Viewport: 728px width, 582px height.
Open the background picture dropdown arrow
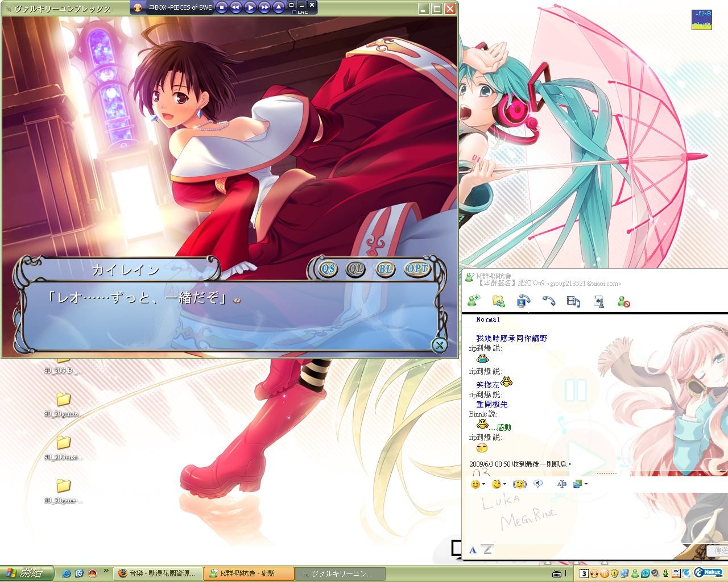[x=586, y=484]
